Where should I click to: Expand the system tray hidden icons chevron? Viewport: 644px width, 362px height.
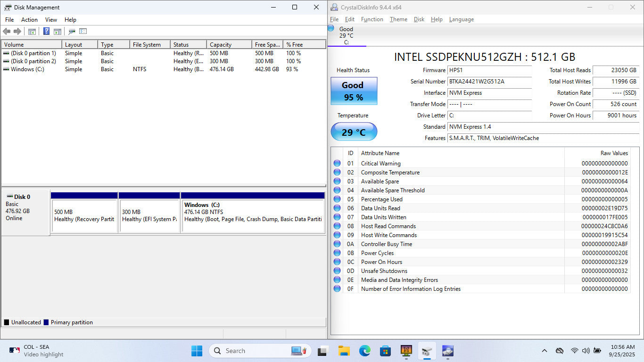point(545,351)
